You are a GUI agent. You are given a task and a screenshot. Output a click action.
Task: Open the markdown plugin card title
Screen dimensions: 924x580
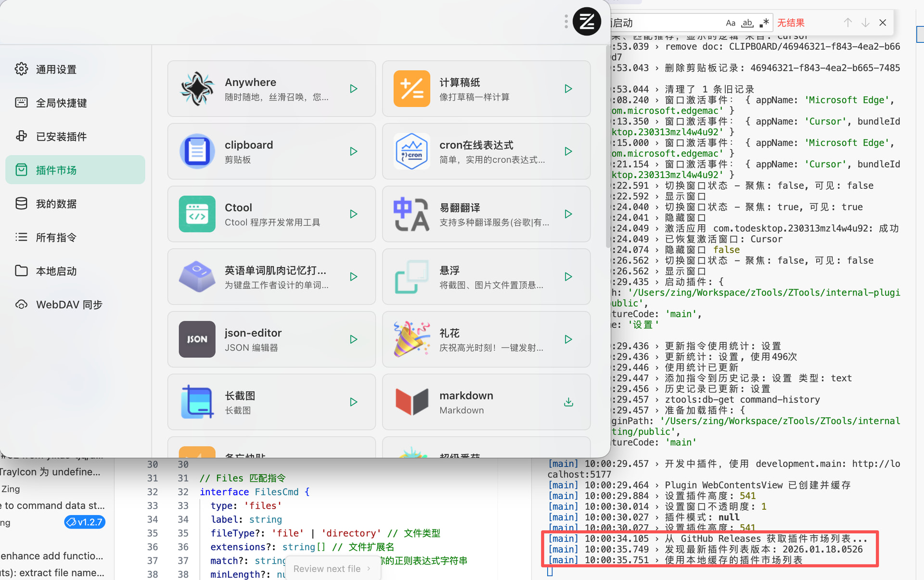(x=466, y=396)
